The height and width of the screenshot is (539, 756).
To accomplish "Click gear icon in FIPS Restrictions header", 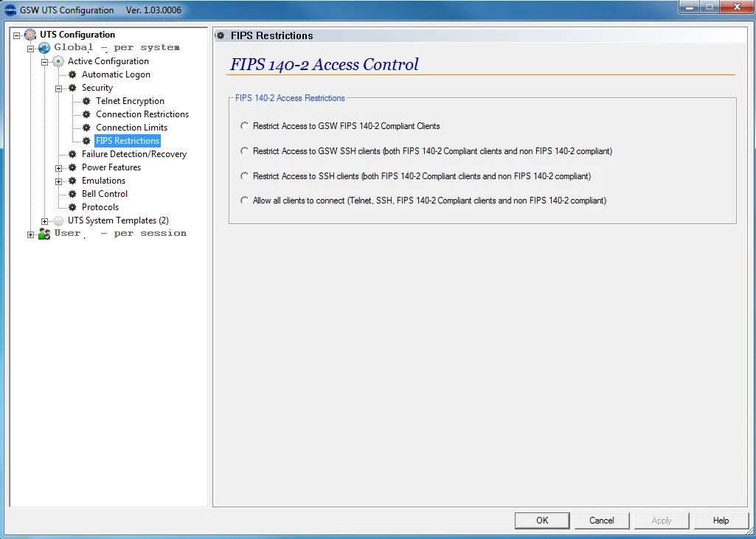I will click(x=221, y=35).
